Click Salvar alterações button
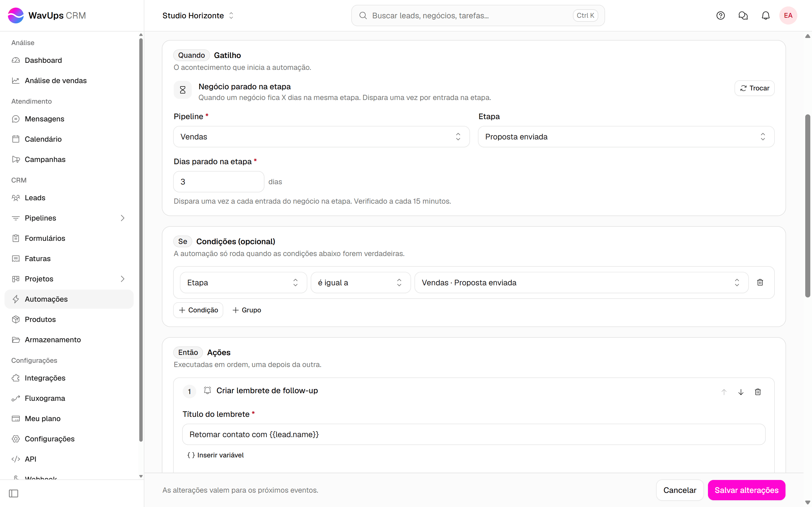This screenshot has height=507, width=812. click(x=746, y=490)
